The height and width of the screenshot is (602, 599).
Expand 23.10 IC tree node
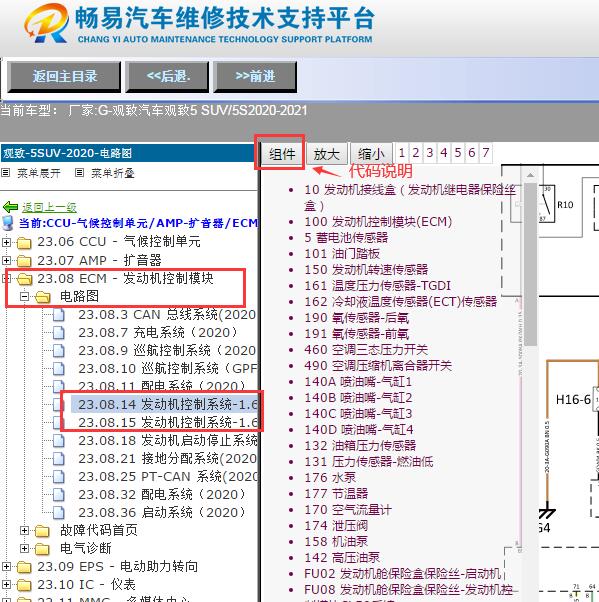point(6,584)
